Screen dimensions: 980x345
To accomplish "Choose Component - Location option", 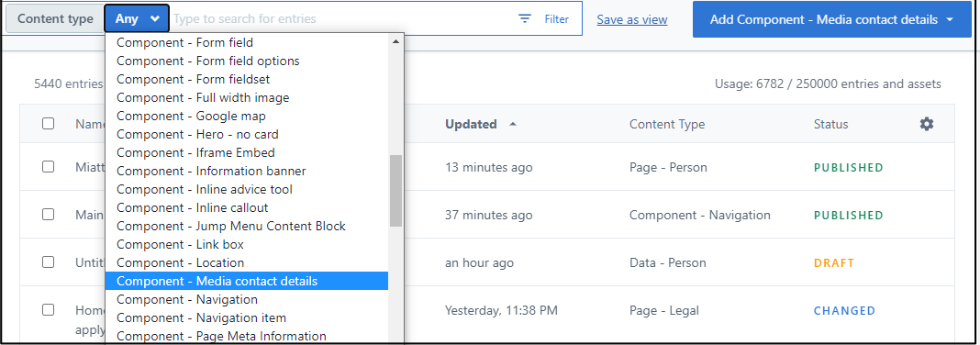I will (x=247, y=262).
